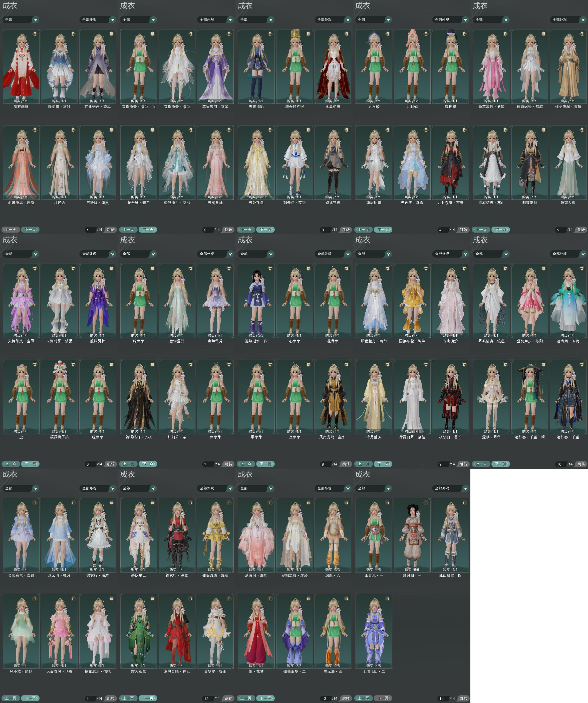Image resolution: width=588 pixels, height=703 pixels.
Task: Click the trash icon on 月轻语 card
Action: point(73,130)
